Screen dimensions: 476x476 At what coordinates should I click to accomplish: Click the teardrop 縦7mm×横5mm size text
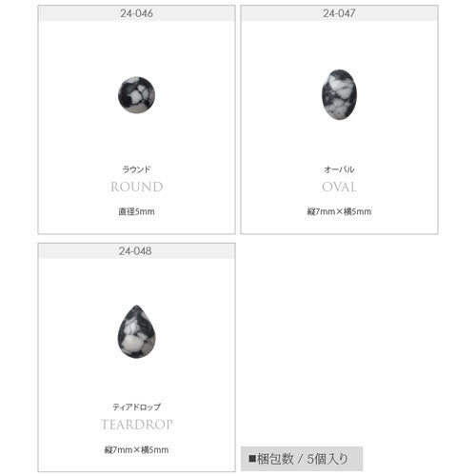pyautogui.click(x=136, y=449)
